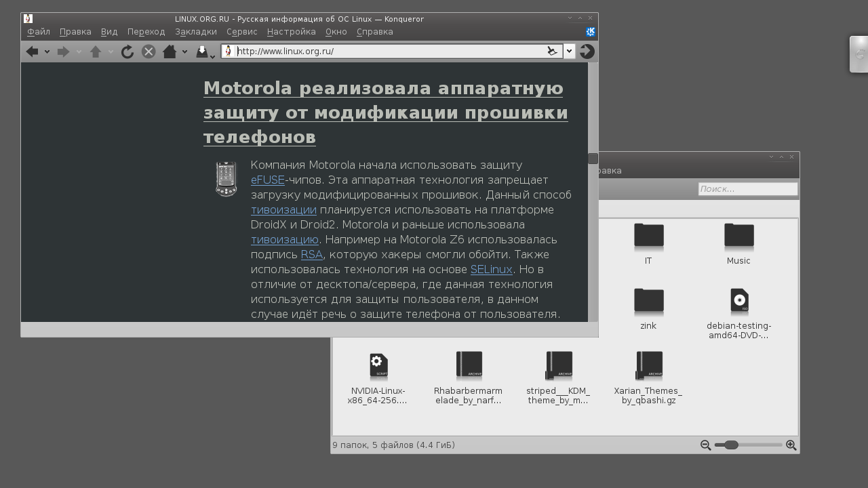868x488 pixels.
Task: Select the Rhabarbermarmelade archive file
Action: tap(468, 378)
